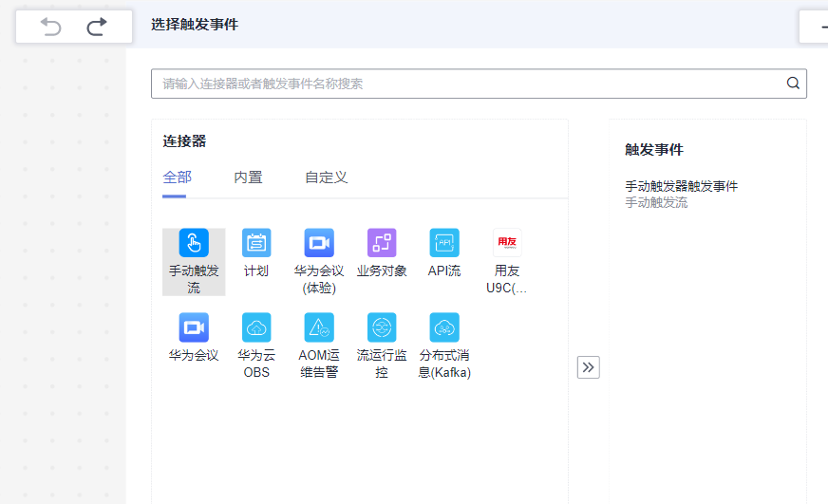828x504 pixels.
Task: Select the API流 connector
Action: (x=444, y=243)
